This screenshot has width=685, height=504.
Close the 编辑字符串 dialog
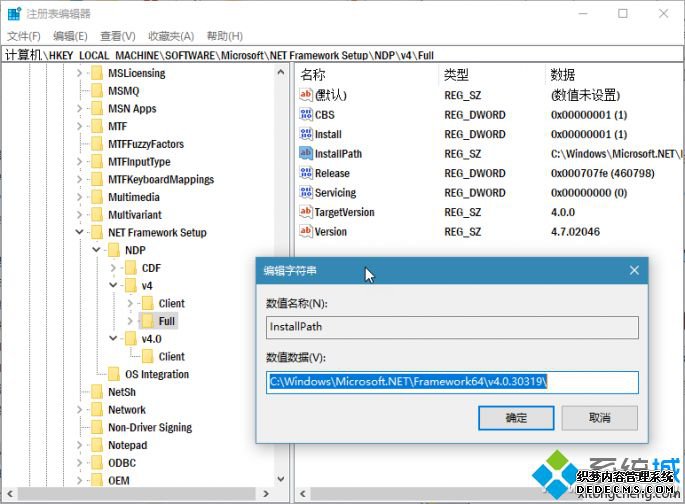point(634,270)
